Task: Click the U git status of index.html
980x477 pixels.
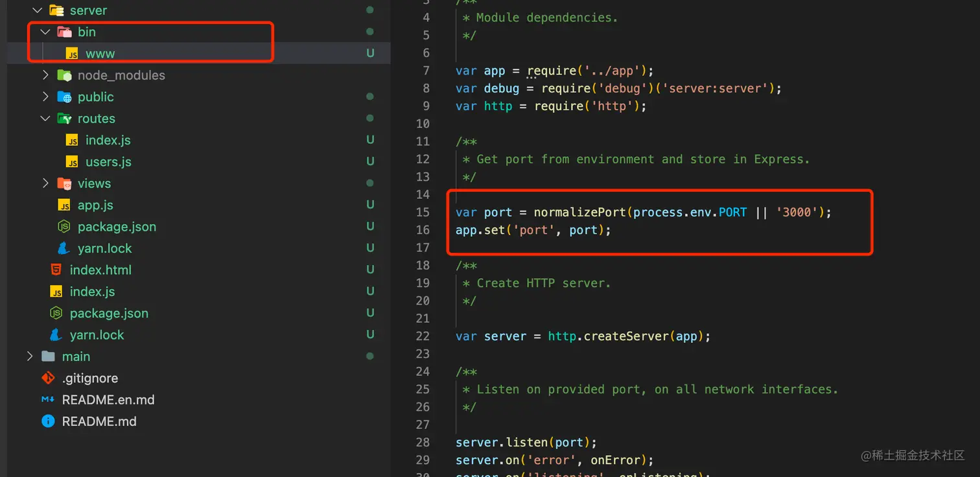Action: click(x=370, y=270)
